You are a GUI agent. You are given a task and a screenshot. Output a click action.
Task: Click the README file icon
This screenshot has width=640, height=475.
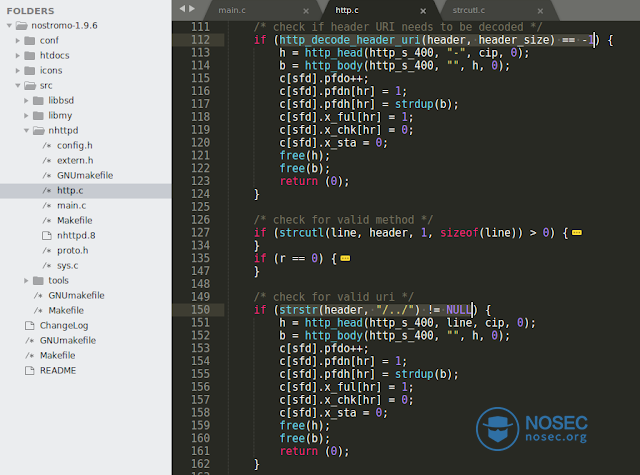(30, 371)
